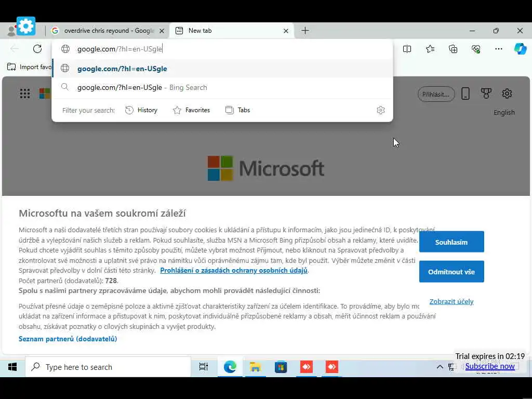Click the Subscribe now link
The width and height of the screenshot is (532, 399).
(x=489, y=366)
